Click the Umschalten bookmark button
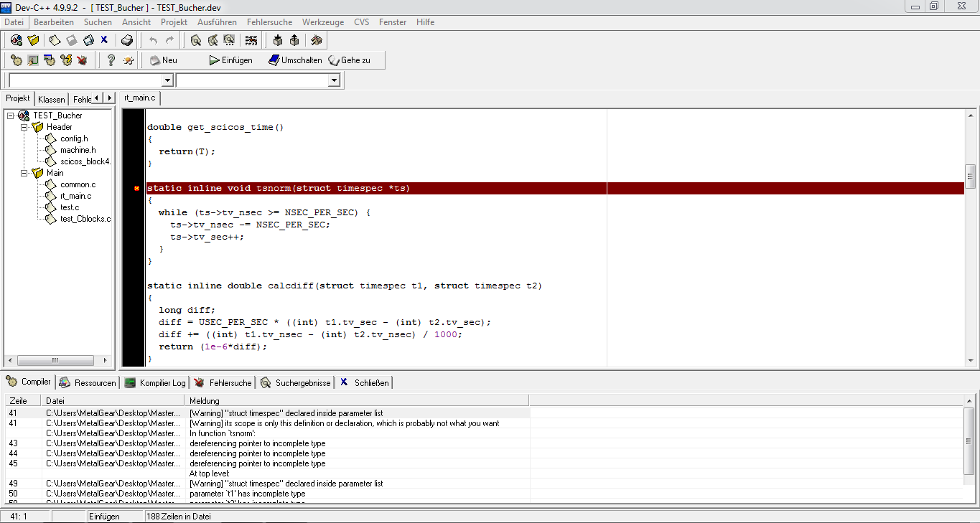 coord(295,60)
